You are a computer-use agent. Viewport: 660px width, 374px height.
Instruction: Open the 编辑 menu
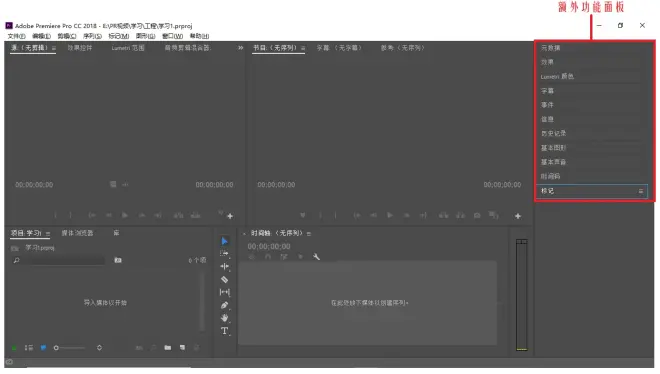pyautogui.click(x=41, y=36)
